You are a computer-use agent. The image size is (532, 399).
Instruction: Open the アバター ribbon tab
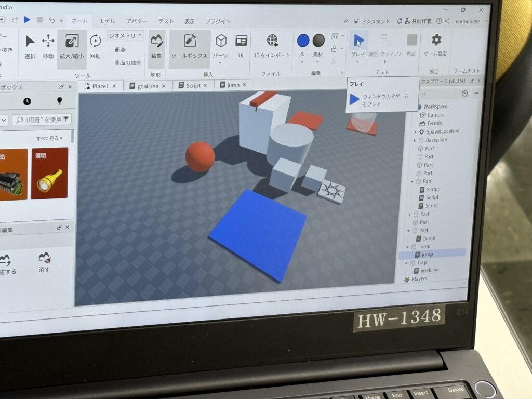(137, 21)
